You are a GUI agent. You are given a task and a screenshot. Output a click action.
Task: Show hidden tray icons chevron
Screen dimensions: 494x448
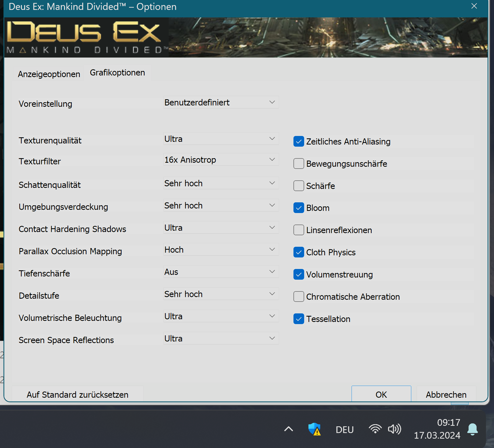click(288, 429)
